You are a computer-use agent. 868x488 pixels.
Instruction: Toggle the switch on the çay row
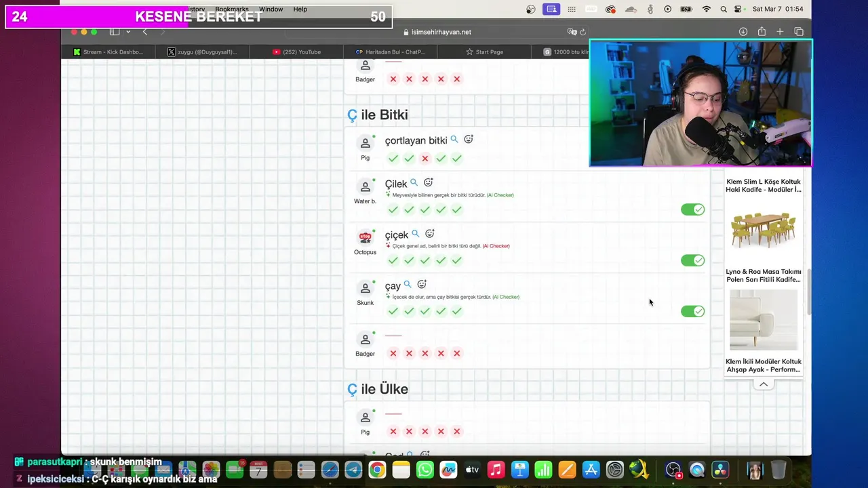coord(692,311)
